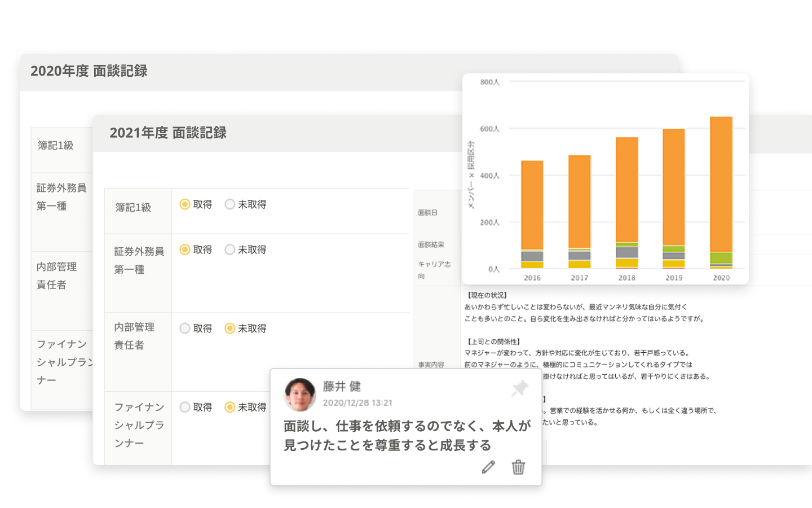Choose 取得 for 証券外務員 第一種

[185, 249]
